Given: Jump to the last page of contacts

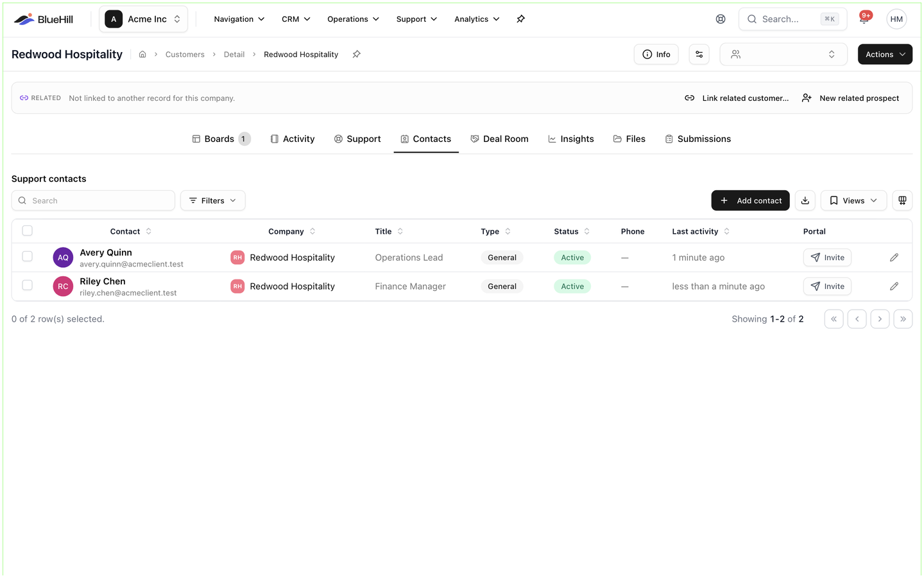Looking at the screenshot, I should [x=903, y=319].
